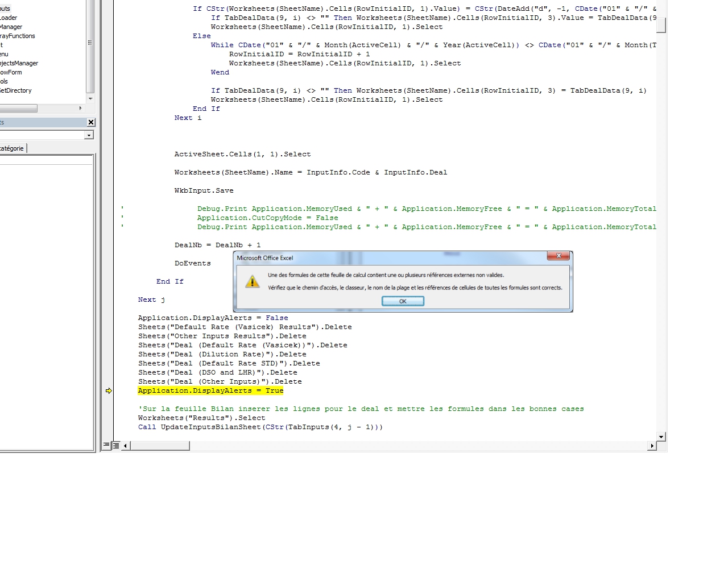Click the Call UpdateInputsBilanSheet code line
This screenshot has width=728, height=582.
point(260,427)
